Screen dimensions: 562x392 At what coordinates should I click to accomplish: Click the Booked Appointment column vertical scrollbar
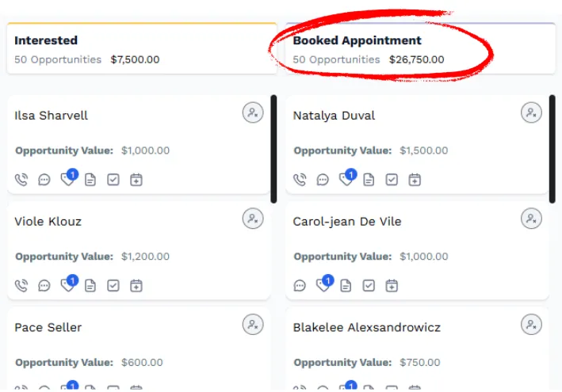[552, 149]
